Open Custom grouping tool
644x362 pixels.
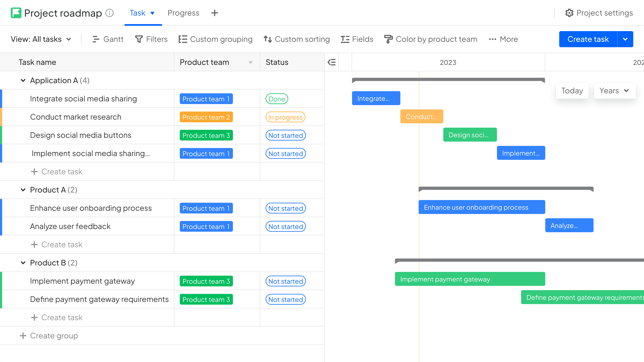pos(216,39)
